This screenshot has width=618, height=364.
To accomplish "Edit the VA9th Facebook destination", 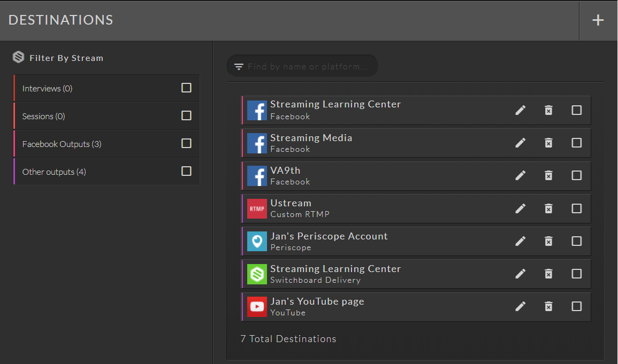I will (520, 175).
